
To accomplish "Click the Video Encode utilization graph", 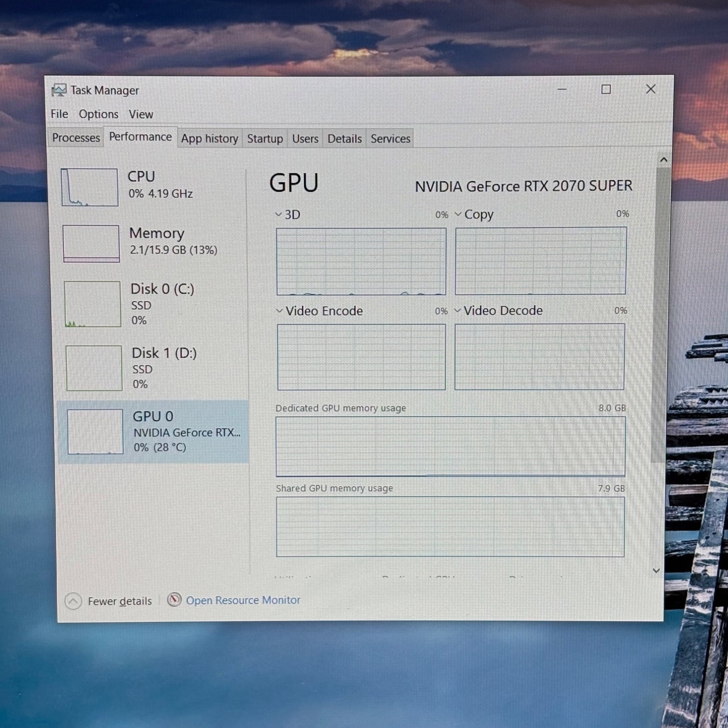I will 361,357.
